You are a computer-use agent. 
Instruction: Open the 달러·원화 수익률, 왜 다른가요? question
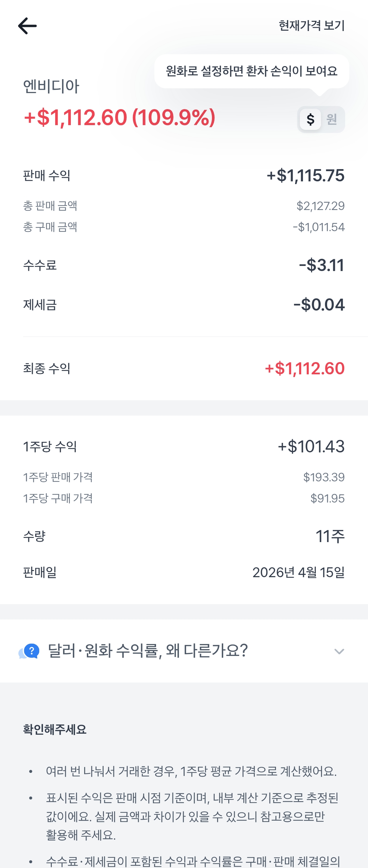[148, 651]
